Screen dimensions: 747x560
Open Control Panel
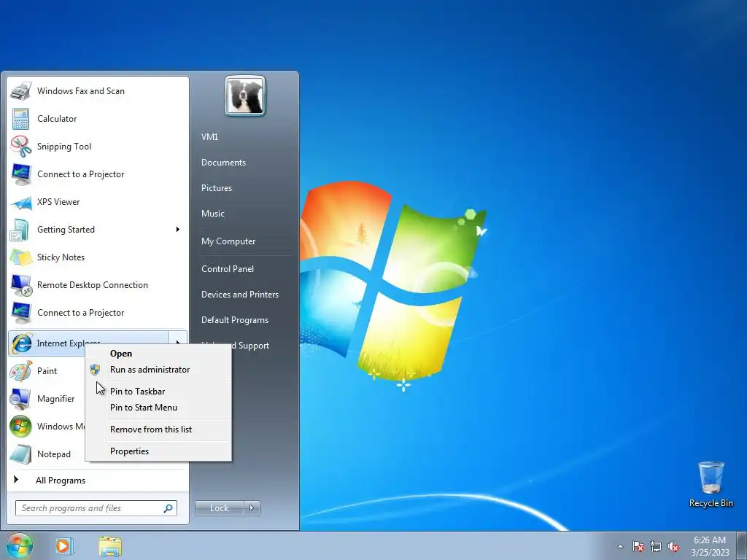click(228, 269)
